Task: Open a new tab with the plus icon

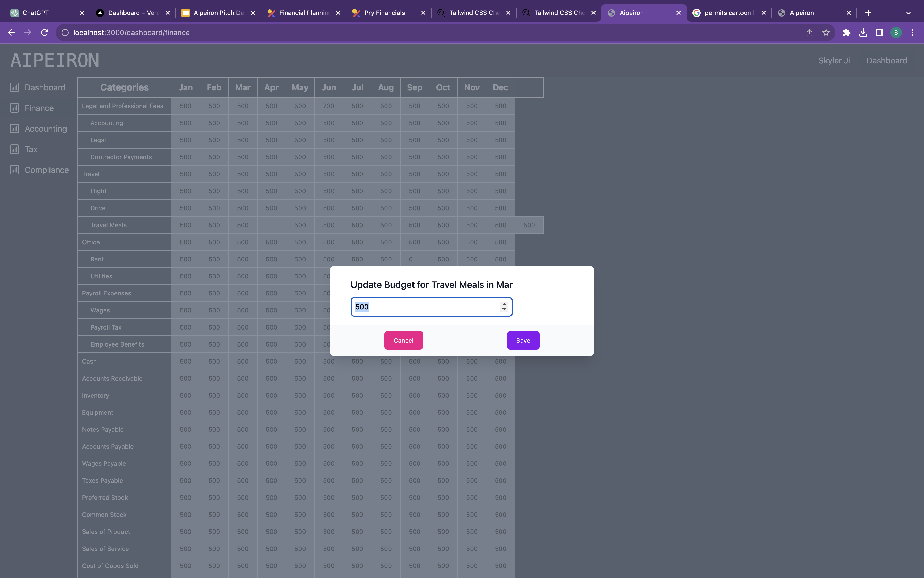Action: pyautogui.click(x=868, y=13)
